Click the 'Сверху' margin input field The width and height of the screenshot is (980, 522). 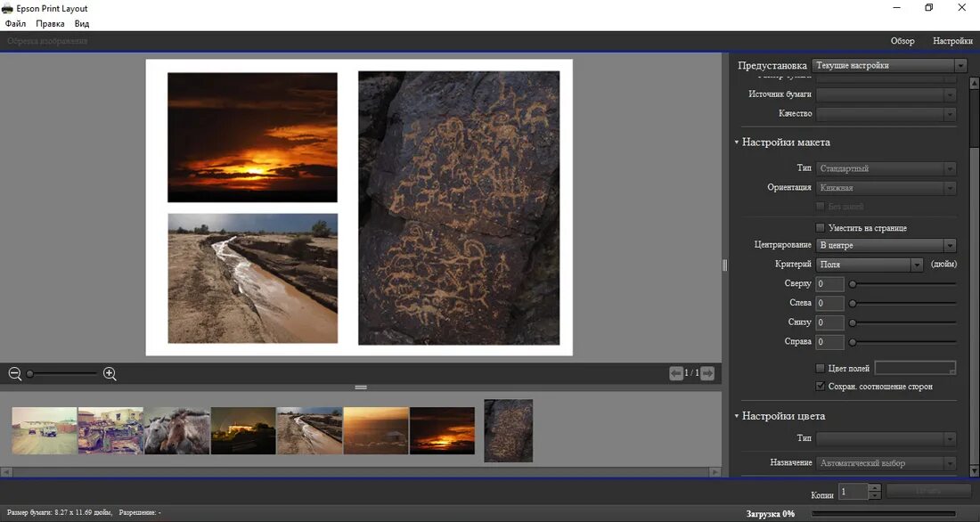tap(830, 284)
